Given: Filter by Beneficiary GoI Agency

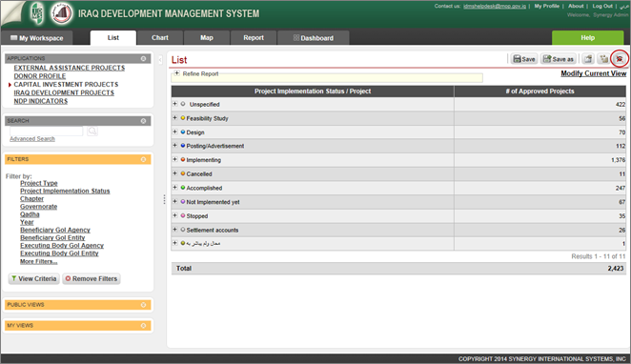Looking at the screenshot, I should point(55,230).
